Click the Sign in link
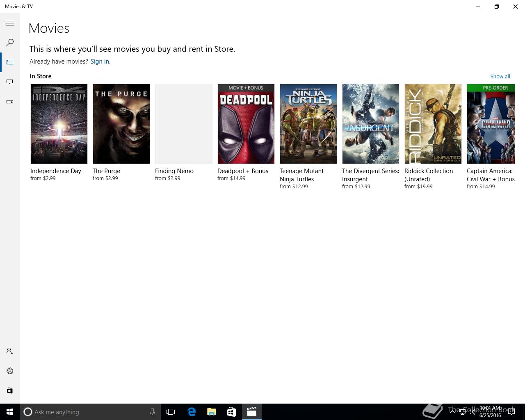The image size is (525, 420). [x=100, y=62]
